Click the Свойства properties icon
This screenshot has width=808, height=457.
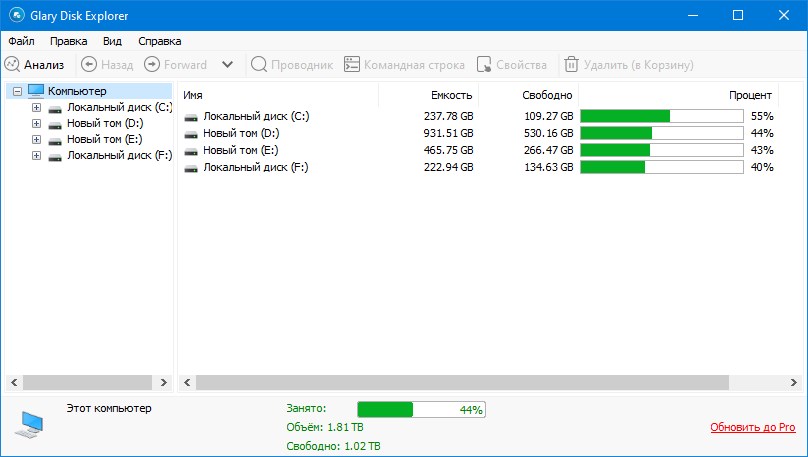(484, 64)
